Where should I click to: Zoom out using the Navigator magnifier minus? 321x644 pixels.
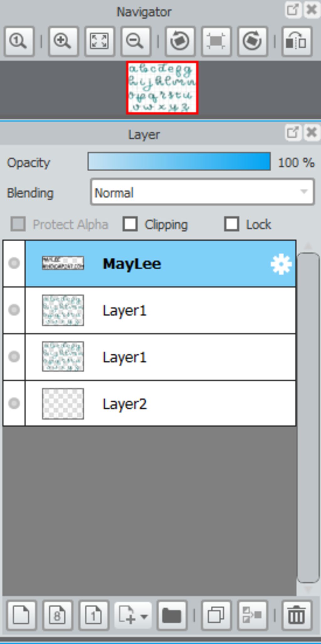pos(136,41)
